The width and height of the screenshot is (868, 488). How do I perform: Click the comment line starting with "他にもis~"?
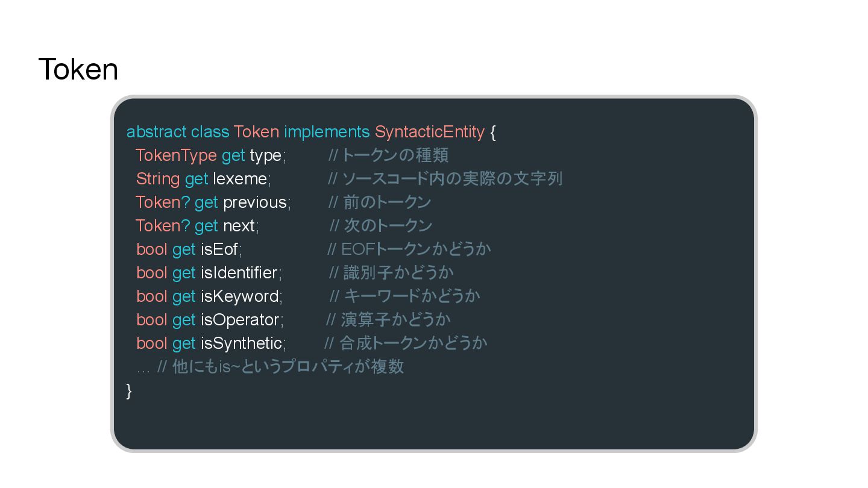[x=288, y=367]
